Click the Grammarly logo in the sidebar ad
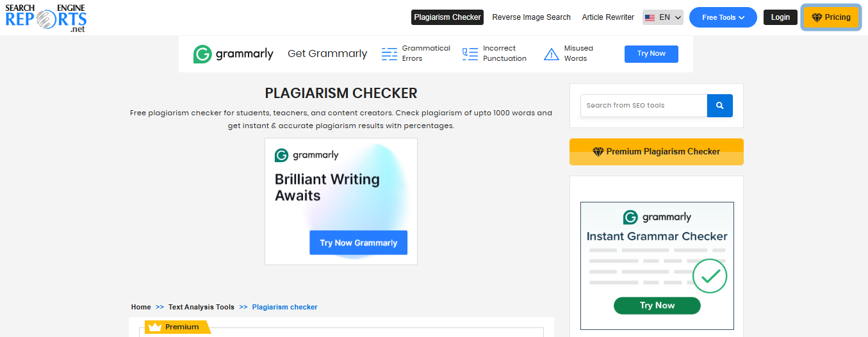 click(x=657, y=217)
